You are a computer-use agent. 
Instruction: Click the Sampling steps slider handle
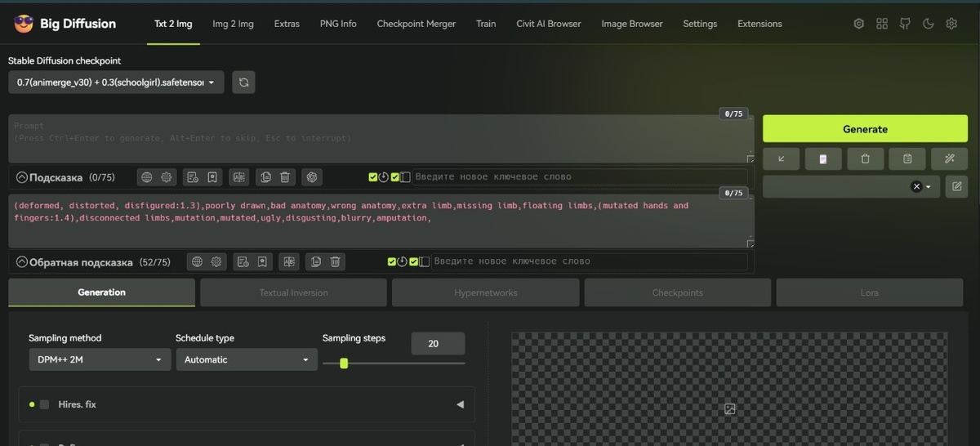coord(344,363)
